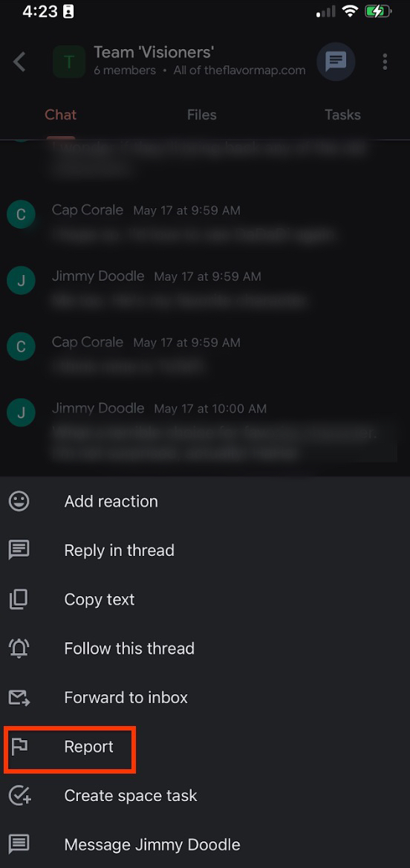Tap the Copy text pages icon
This screenshot has width=410, height=868.
click(x=19, y=600)
